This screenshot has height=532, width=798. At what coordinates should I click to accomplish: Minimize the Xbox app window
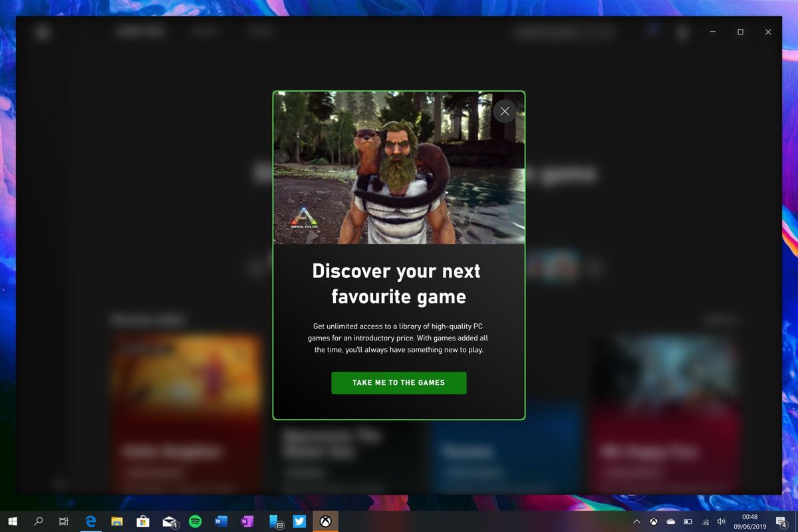coord(712,32)
